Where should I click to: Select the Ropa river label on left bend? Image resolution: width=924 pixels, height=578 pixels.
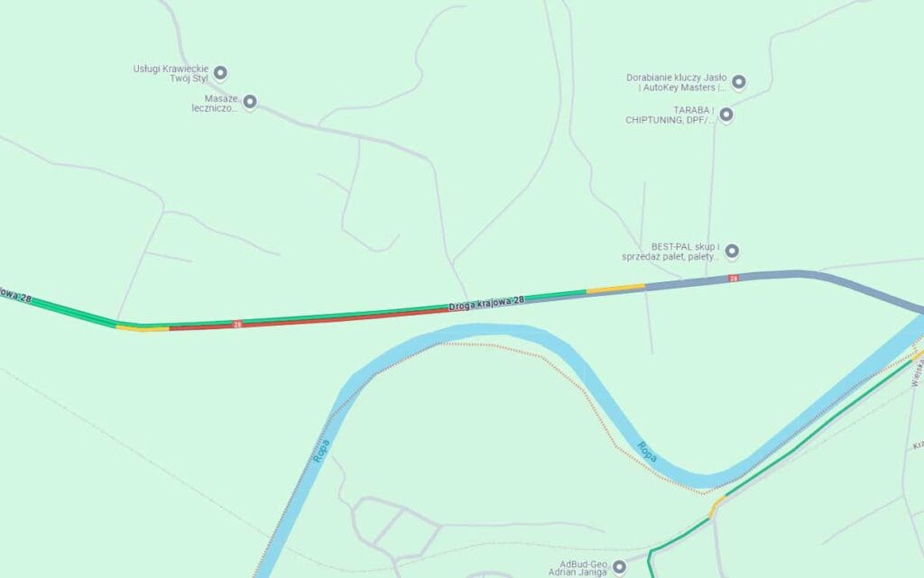(321, 451)
